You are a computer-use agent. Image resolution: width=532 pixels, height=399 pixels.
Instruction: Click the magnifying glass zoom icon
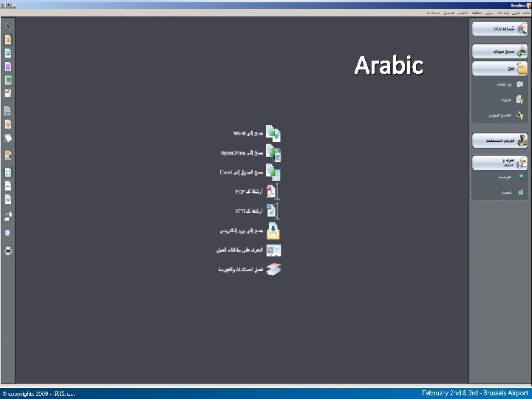tap(8, 233)
